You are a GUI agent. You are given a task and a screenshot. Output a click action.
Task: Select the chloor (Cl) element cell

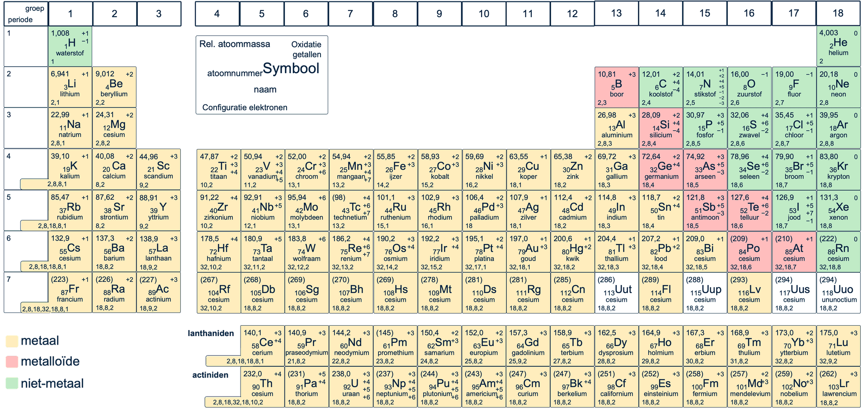click(794, 128)
